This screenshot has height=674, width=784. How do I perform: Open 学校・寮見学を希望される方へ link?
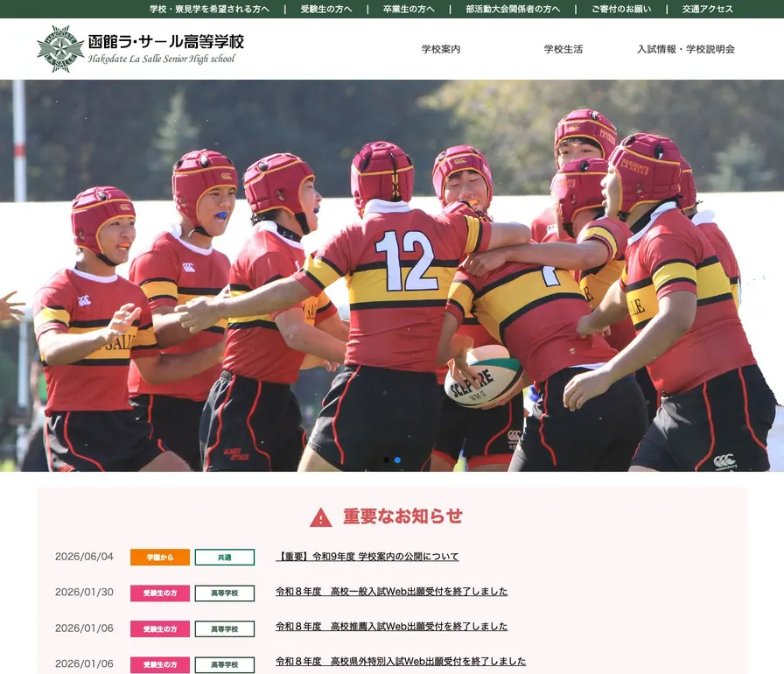tap(209, 9)
